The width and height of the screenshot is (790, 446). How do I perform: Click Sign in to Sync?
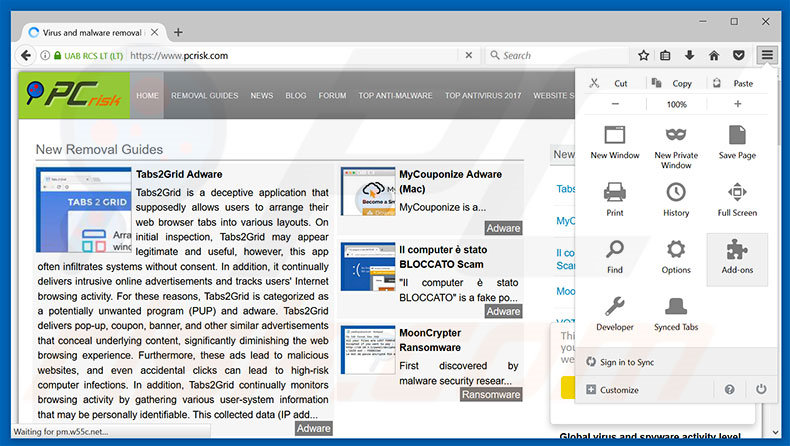(x=620, y=362)
